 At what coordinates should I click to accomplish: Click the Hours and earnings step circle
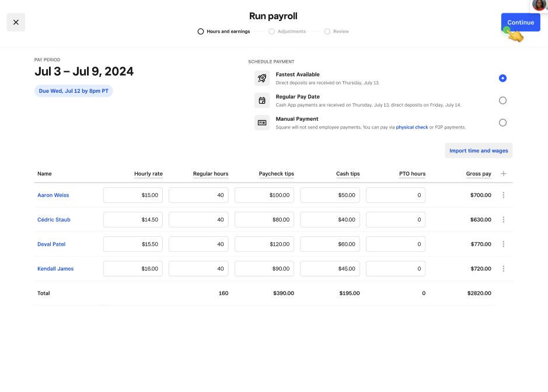click(x=200, y=31)
